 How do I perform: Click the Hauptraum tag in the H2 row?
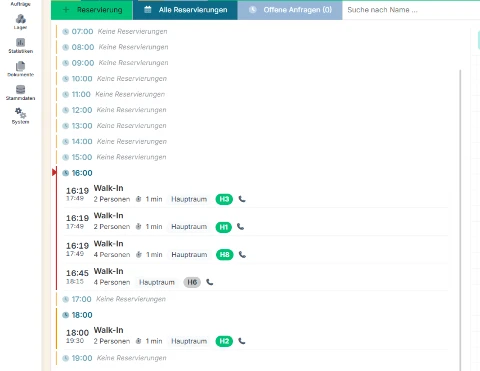tap(189, 341)
